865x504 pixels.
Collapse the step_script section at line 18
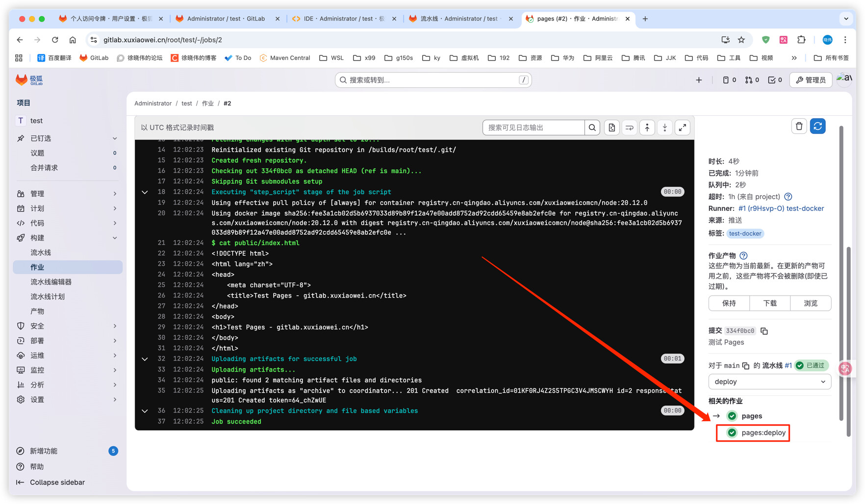(x=145, y=192)
